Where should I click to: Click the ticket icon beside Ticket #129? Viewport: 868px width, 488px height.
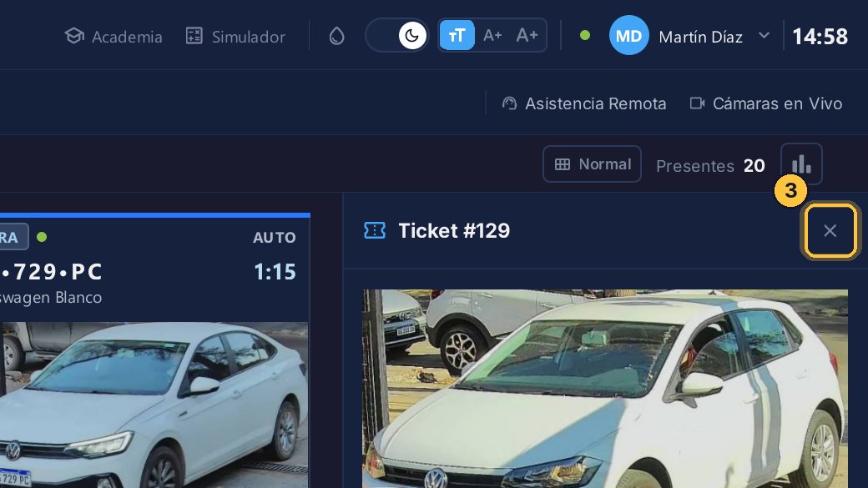pos(374,230)
